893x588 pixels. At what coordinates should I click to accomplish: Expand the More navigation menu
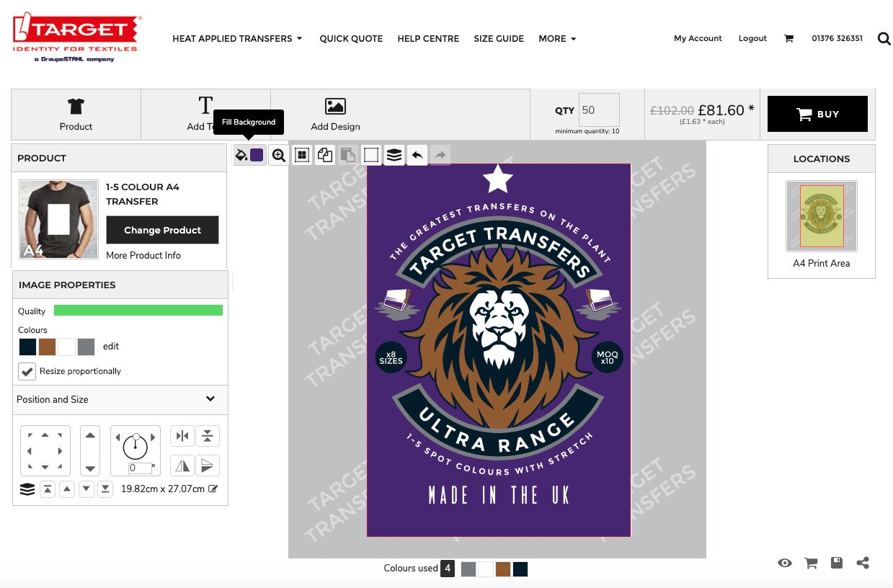point(557,39)
